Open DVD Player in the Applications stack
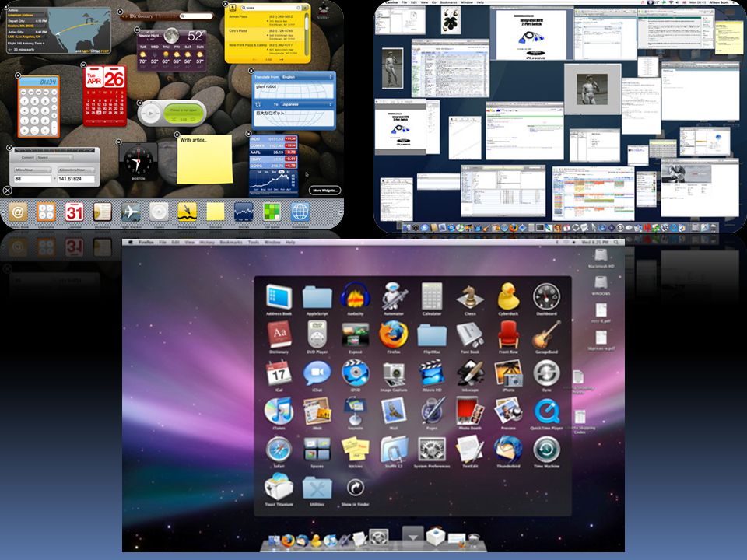747x560 pixels. (x=317, y=334)
